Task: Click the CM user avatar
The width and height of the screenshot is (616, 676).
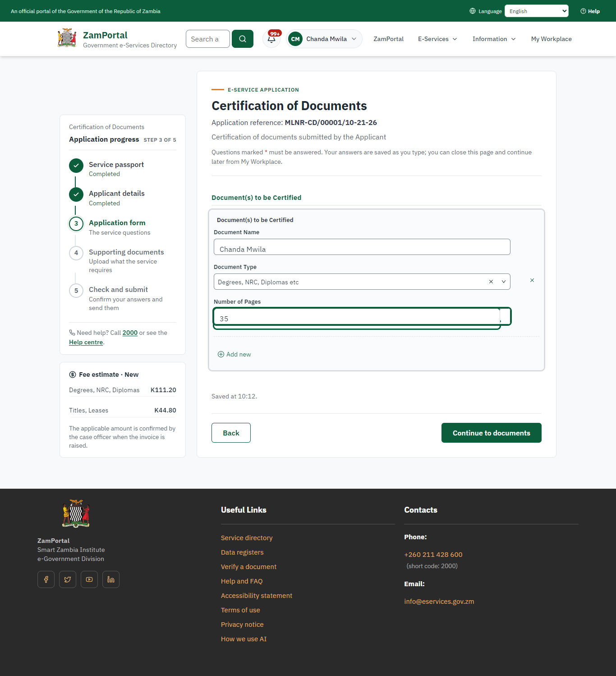Action: (x=295, y=39)
